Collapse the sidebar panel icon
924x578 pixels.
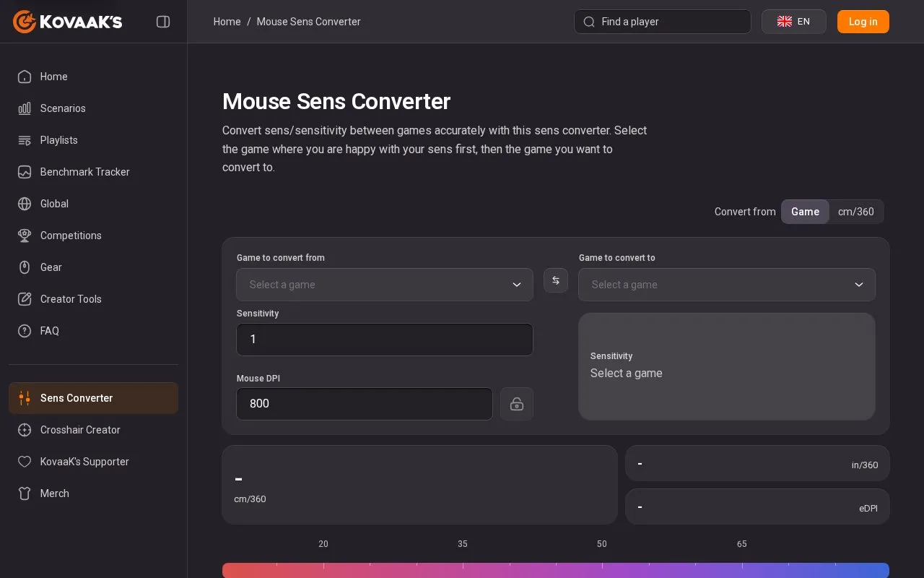163,22
